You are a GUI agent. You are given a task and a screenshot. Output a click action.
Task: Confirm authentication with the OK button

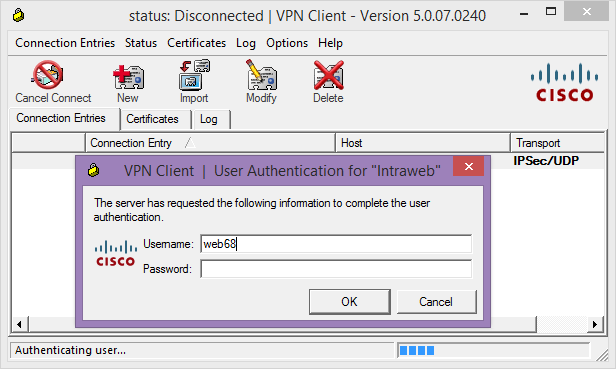pyautogui.click(x=350, y=302)
